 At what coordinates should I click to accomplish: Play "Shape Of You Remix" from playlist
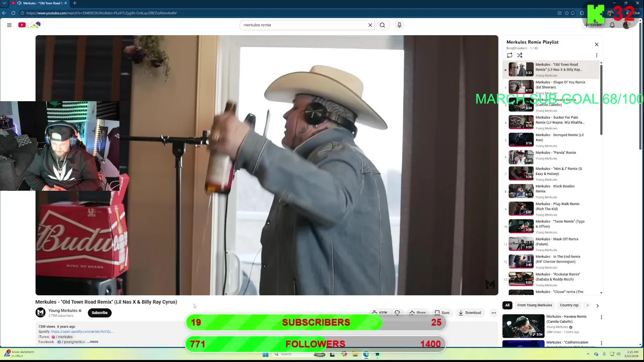click(x=551, y=87)
